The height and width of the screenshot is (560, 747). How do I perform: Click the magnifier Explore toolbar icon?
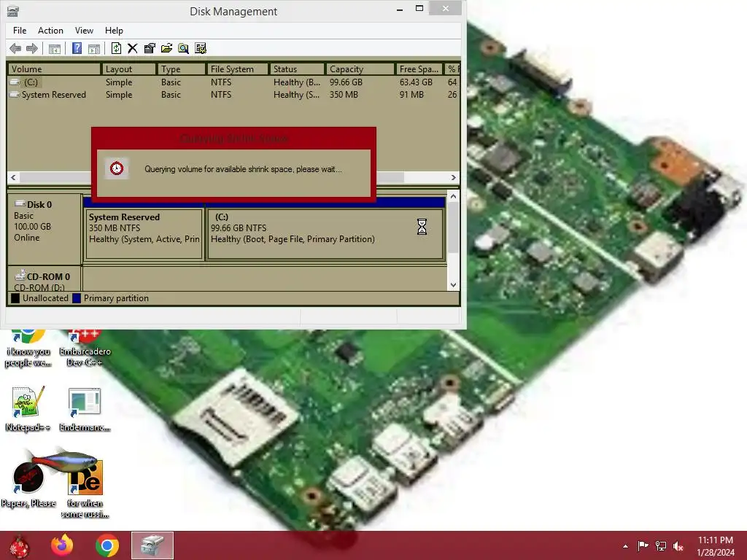(183, 48)
